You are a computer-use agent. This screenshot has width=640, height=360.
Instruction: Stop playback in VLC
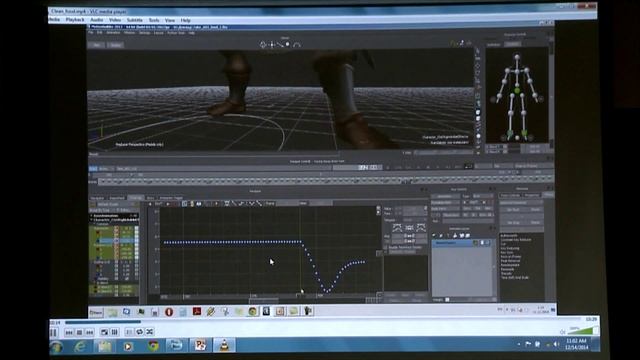click(80, 332)
